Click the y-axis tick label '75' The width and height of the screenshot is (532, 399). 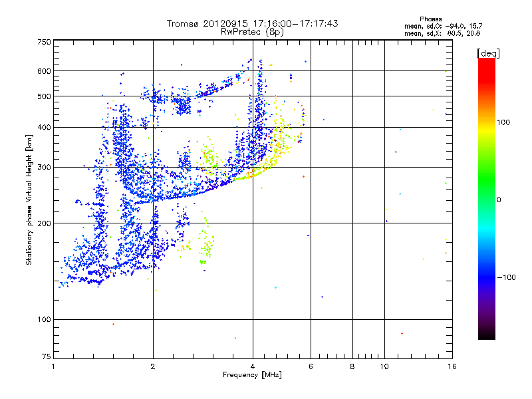pyautogui.click(x=47, y=356)
